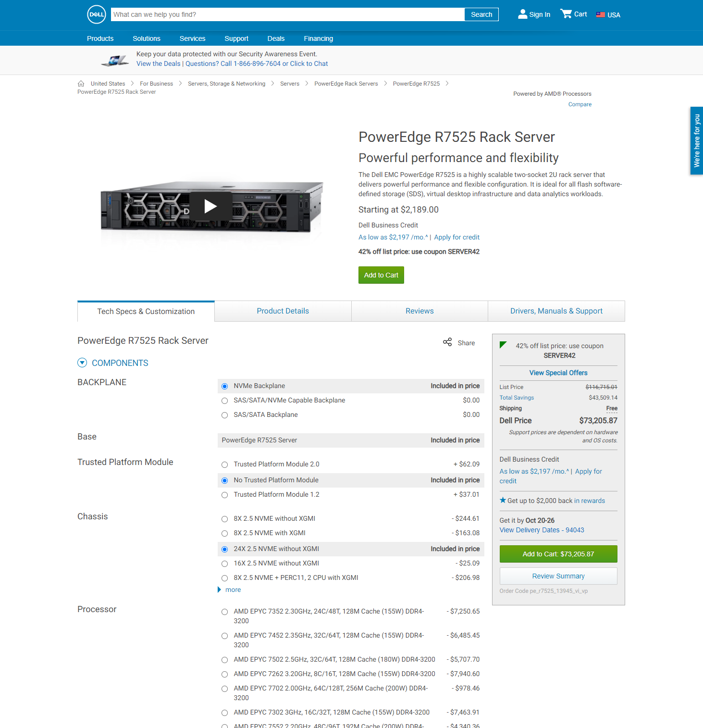Open PowerEdge R7525 breadcrumb link
The image size is (703, 728).
416,84
